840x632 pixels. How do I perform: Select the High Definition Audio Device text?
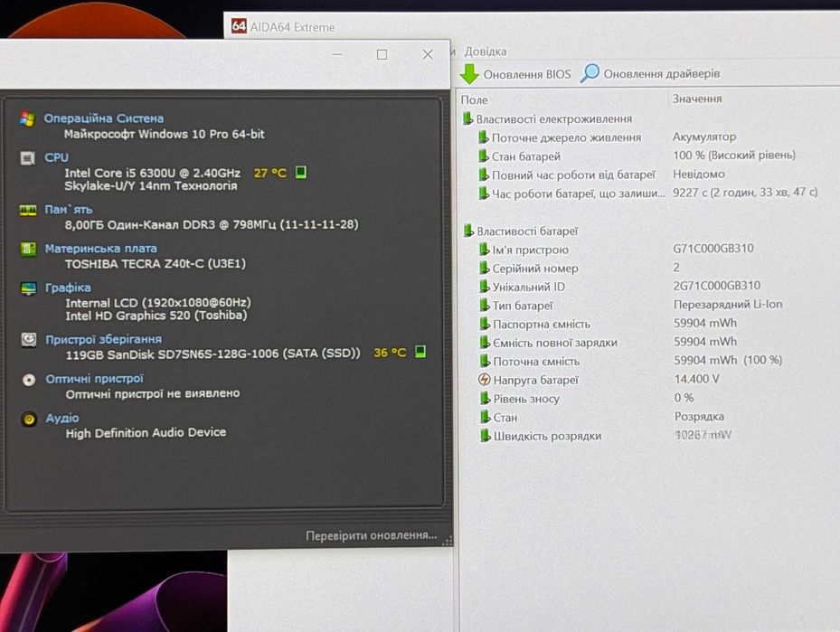[146, 433]
